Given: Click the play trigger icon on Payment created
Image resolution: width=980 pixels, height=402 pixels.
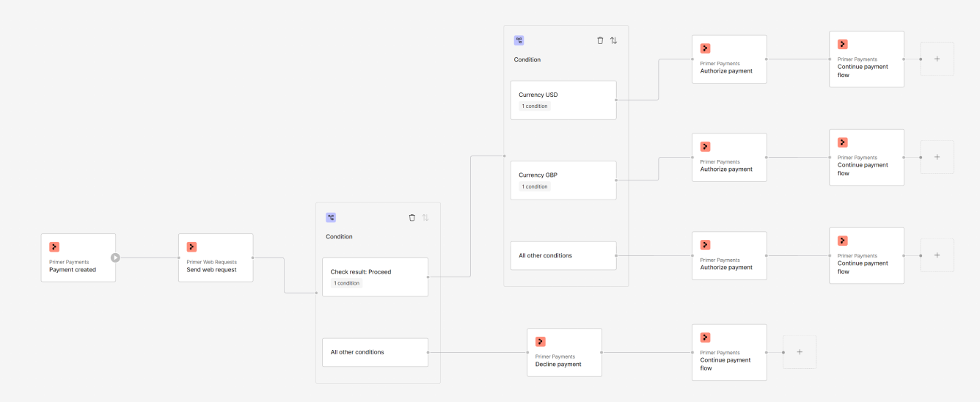Looking at the screenshot, I should click(115, 257).
